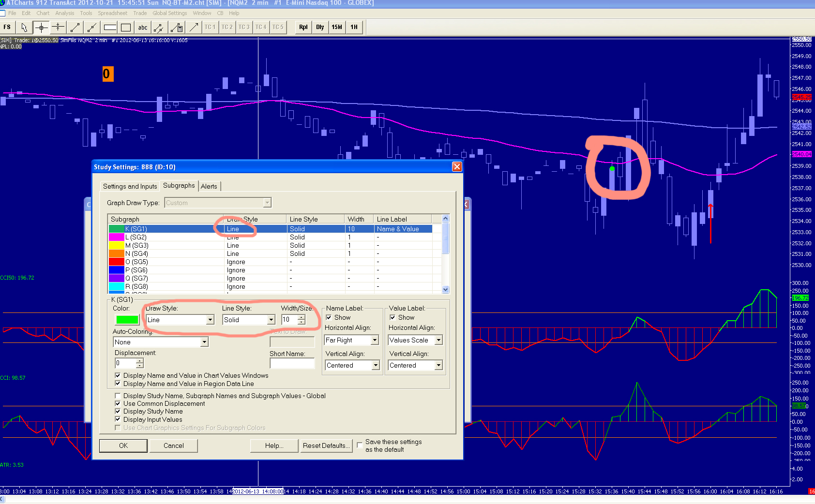Click the FS full screen toolbar button

pos(7,27)
